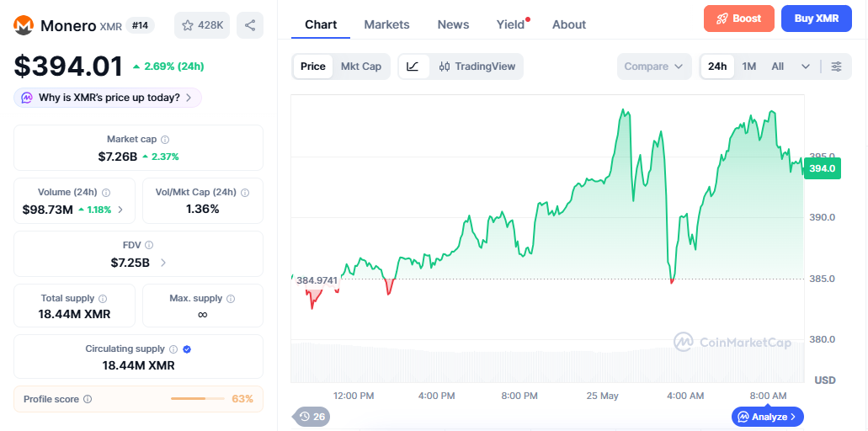Select the 1M time range
Screen dimensions: 868x431
coord(749,67)
